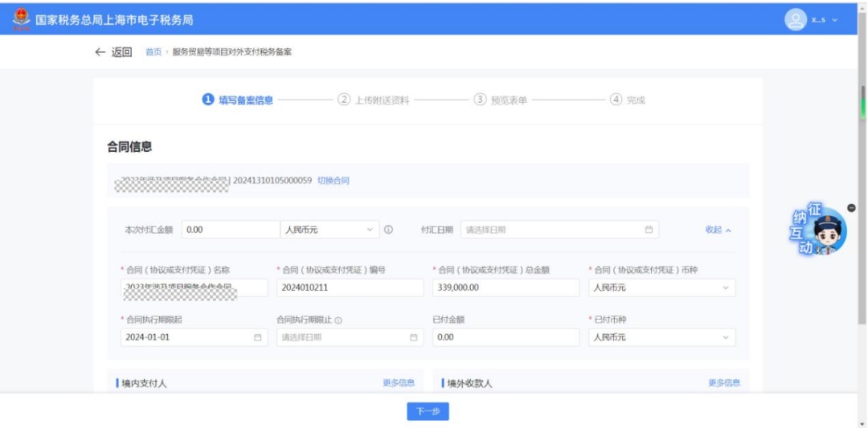The width and height of the screenshot is (868, 428).
Task: Click the 返回 back arrow link
Action: (x=113, y=52)
